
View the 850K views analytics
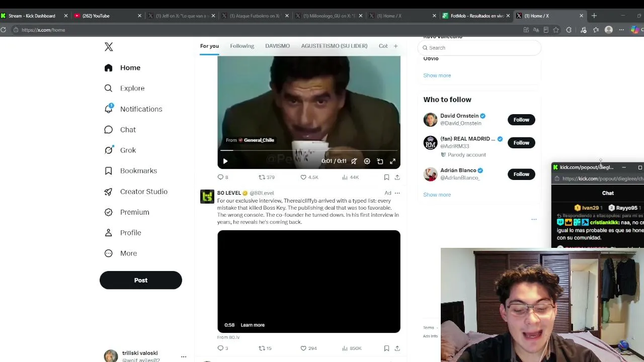[352, 348]
